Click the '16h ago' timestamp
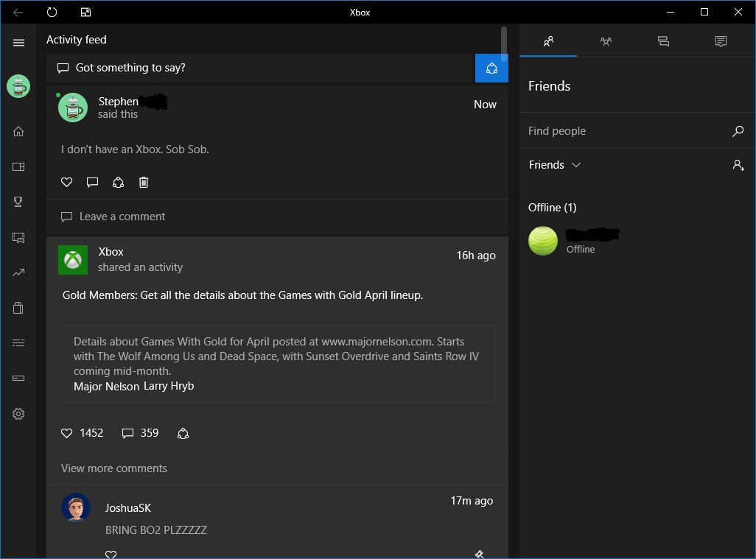The width and height of the screenshot is (756, 559). click(476, 256)
